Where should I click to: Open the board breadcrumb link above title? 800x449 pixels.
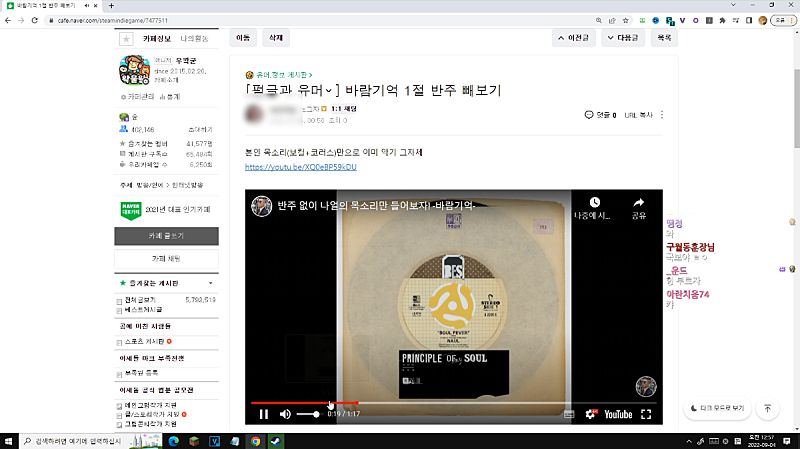pyautogui.click(x=283, y=75)
